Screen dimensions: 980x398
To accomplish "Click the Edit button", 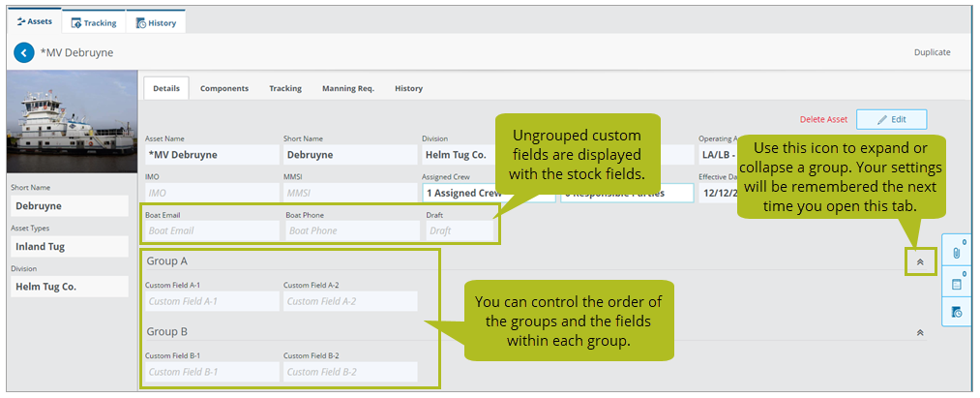I will [891, 119].
